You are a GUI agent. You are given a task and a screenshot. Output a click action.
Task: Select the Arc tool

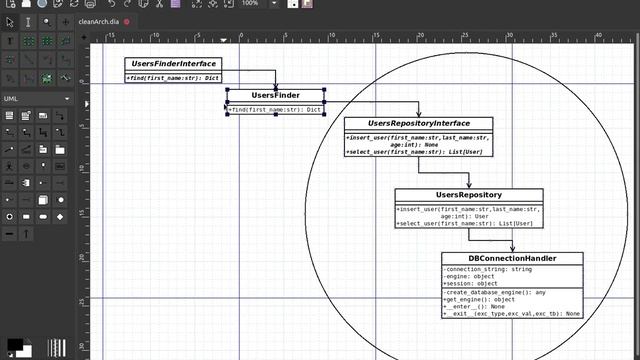(47, 60)
